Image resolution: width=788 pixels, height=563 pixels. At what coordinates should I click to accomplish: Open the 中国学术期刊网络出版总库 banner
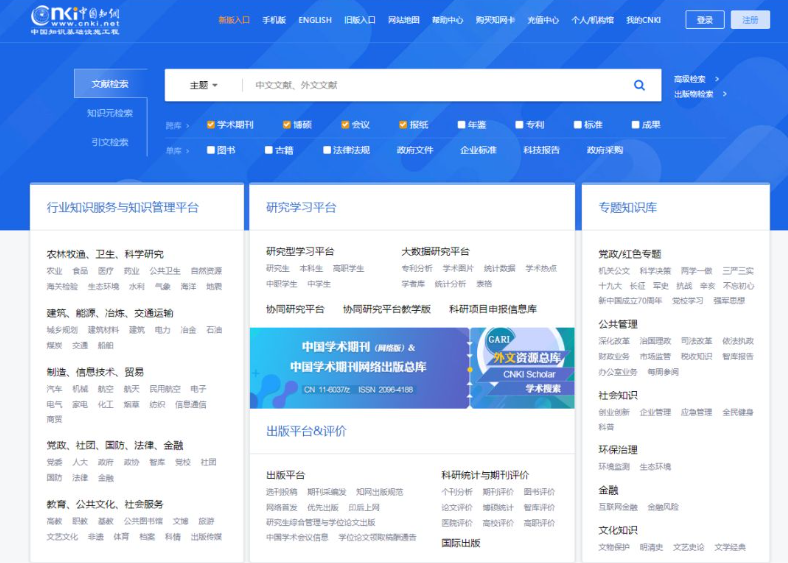click(359, 368)
